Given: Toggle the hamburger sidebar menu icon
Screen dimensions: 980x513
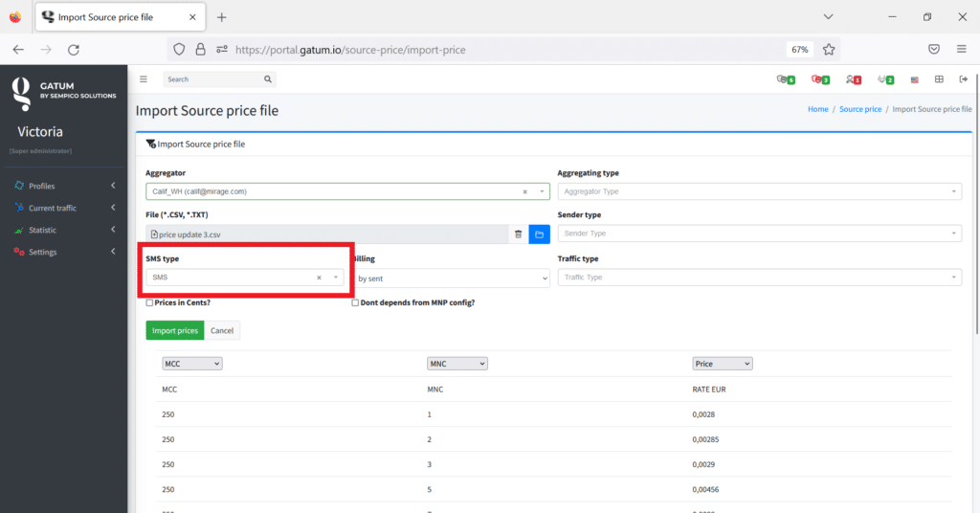Looking at the screenshot, I should (x=144, y=79).
